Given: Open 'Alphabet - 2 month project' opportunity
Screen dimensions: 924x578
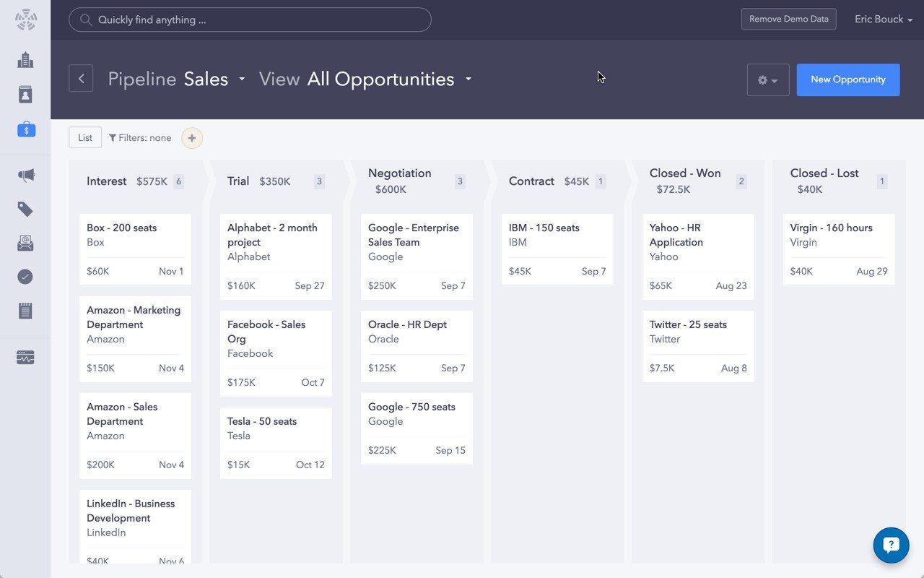Looking at the screenshot, I should (x=276, y=256).
